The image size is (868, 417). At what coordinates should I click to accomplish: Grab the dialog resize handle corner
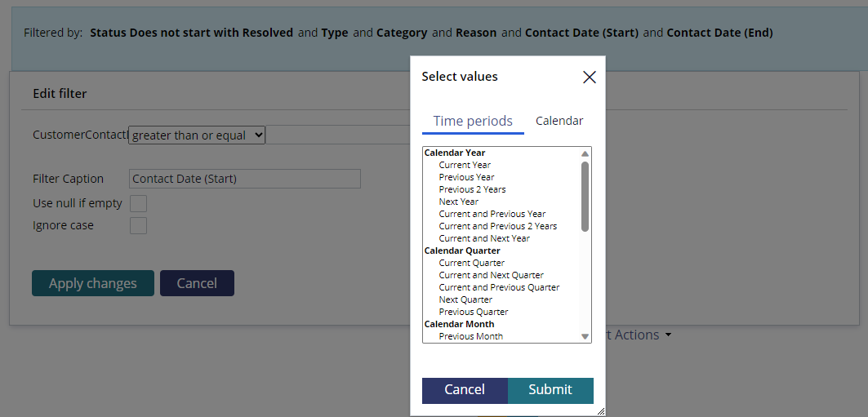(601, 411)
